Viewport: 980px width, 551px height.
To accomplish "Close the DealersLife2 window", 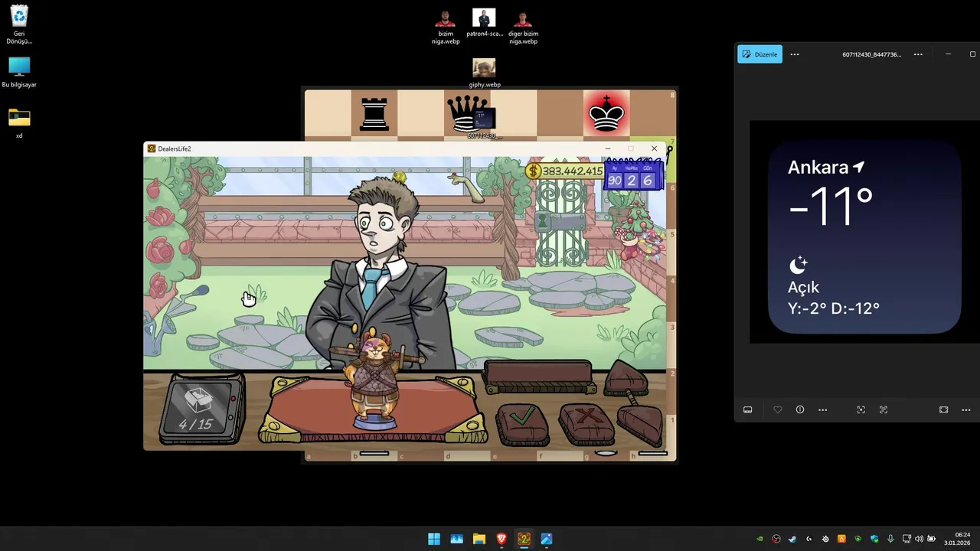I will 654,148.
